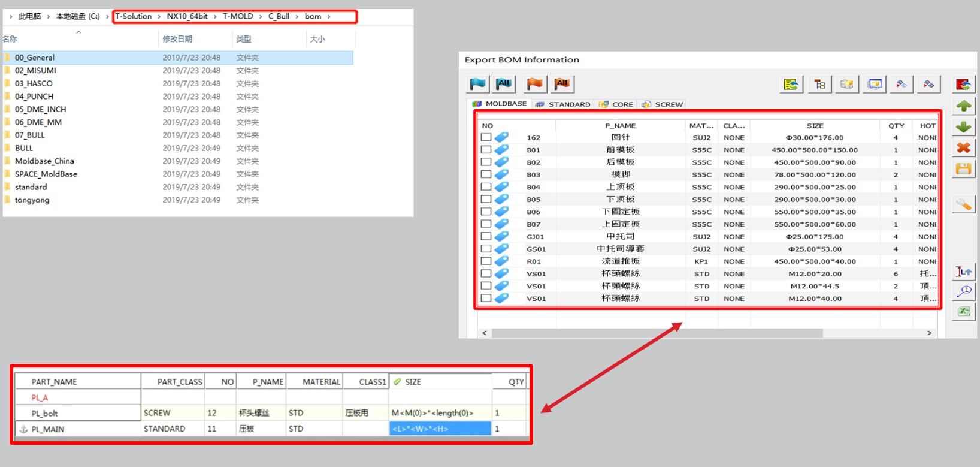Switch to the CORE tab
Screen dimensions: 980x467
tap(616, 104)
